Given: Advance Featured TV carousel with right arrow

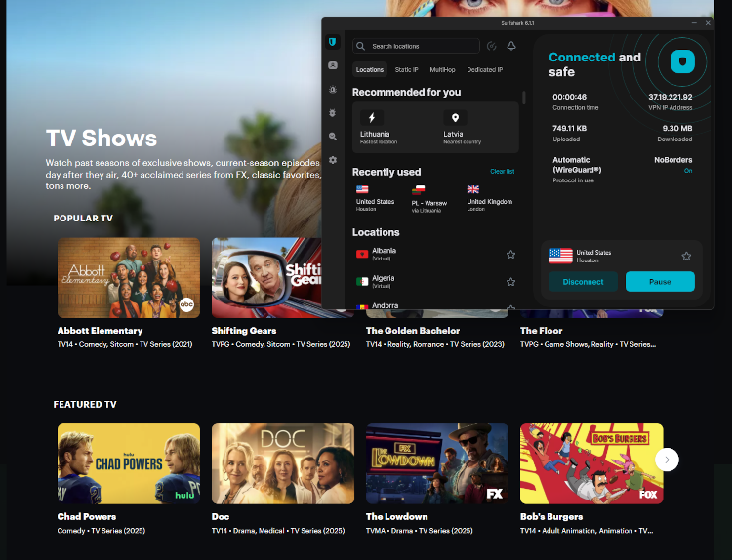Looking at the screenshot, I should 667,460.
